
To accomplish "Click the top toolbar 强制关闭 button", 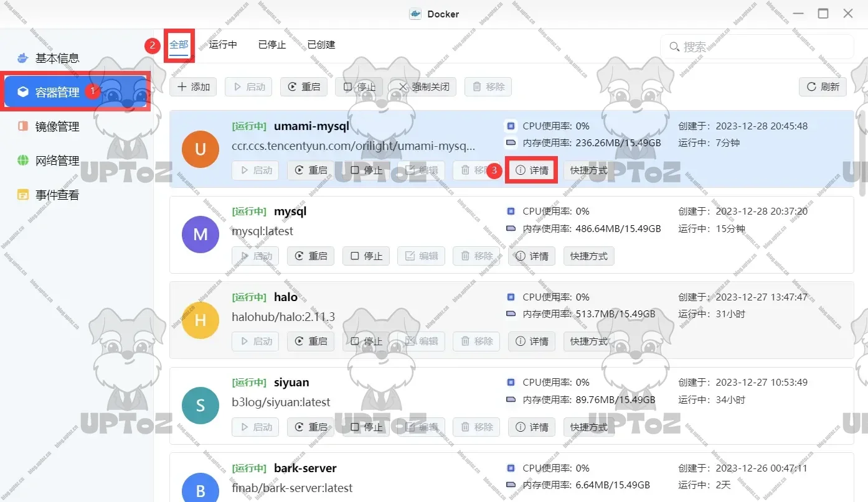I will click(x=423, y=87).
